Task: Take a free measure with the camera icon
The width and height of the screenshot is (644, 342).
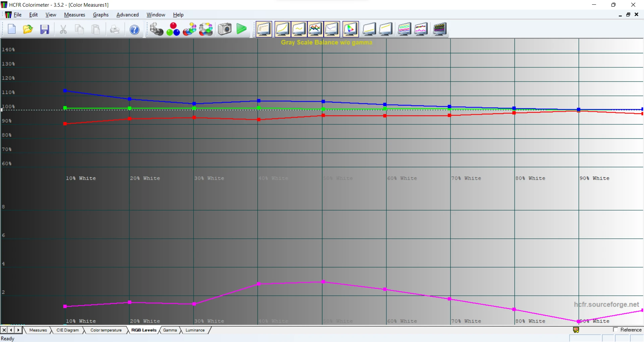Action: click(224, 29)
